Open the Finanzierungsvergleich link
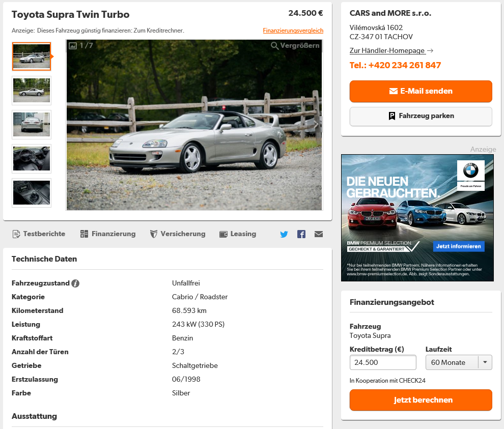Screen dimensions: 504x429 click(293, 31)
